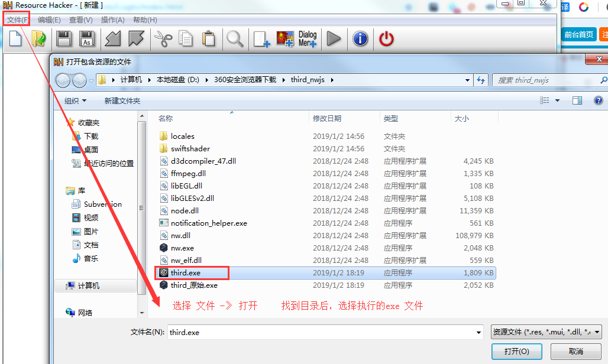Click the 取消 button
The image size is (608, 364).
pyautogui.click(x=575, y=352)
